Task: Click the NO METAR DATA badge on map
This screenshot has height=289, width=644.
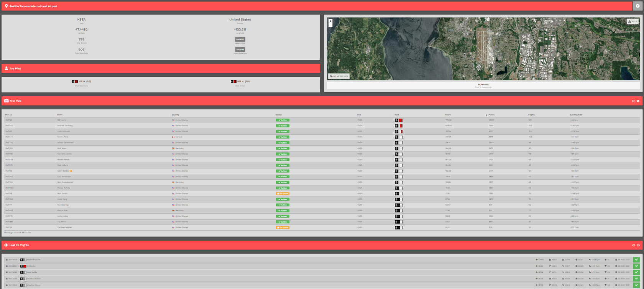Action: click(x=339, y=76)
